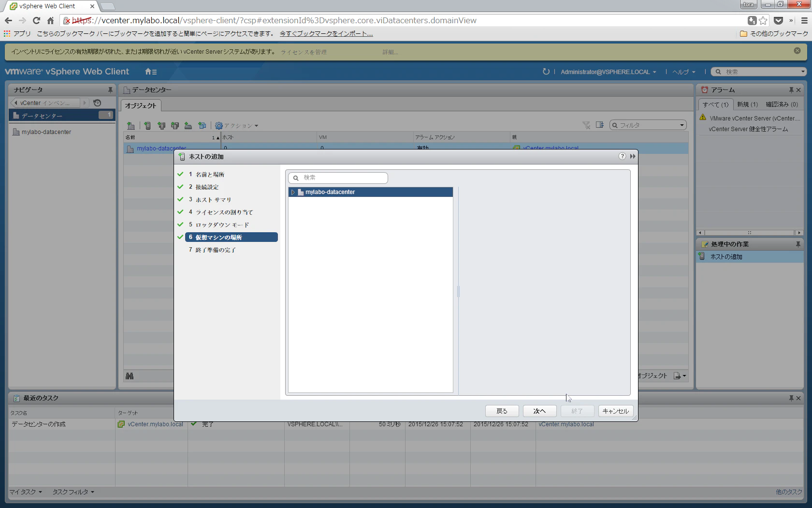Click the refresh icon in vSphere header
Viewport: 812px width, 508px height.
coord(546,72)
